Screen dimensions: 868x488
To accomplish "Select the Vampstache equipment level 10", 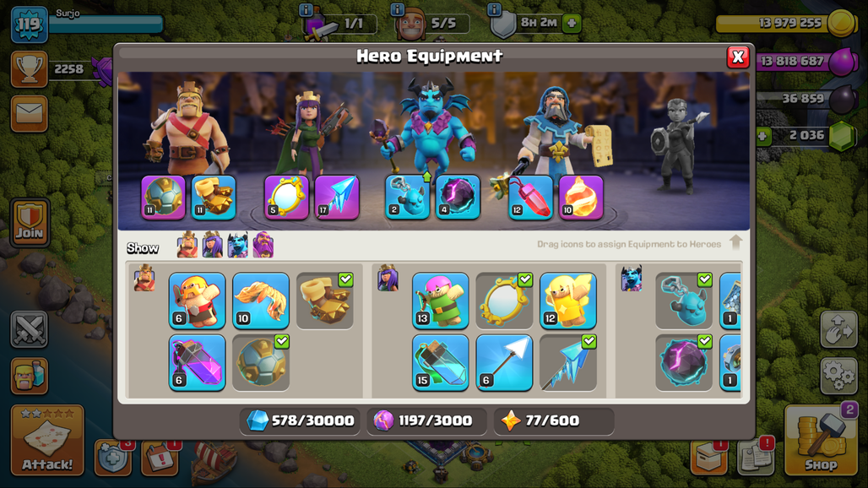I will click(261, 301).
